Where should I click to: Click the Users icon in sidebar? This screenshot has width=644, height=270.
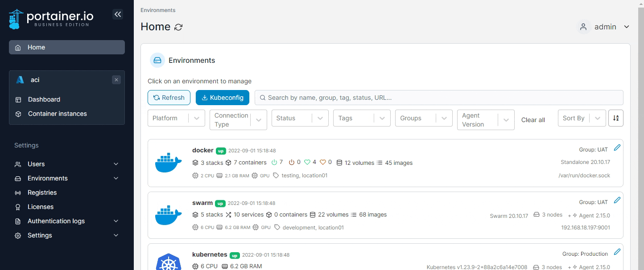coord(18,164)
